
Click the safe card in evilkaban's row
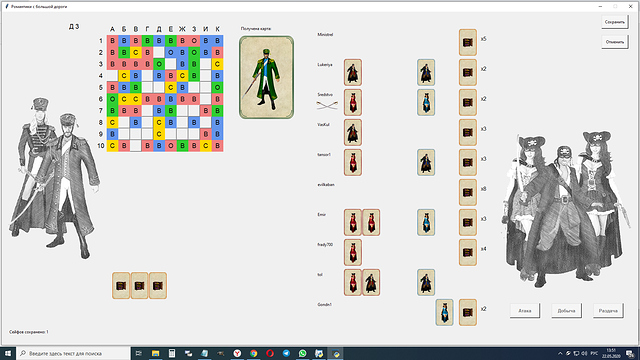coord(468,192)
